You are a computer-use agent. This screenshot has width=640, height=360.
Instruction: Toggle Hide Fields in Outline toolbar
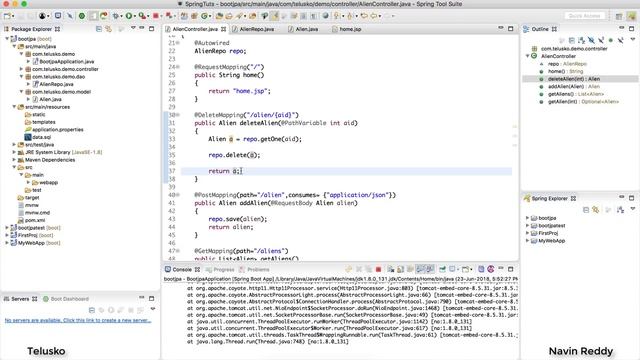click(591, 40)
